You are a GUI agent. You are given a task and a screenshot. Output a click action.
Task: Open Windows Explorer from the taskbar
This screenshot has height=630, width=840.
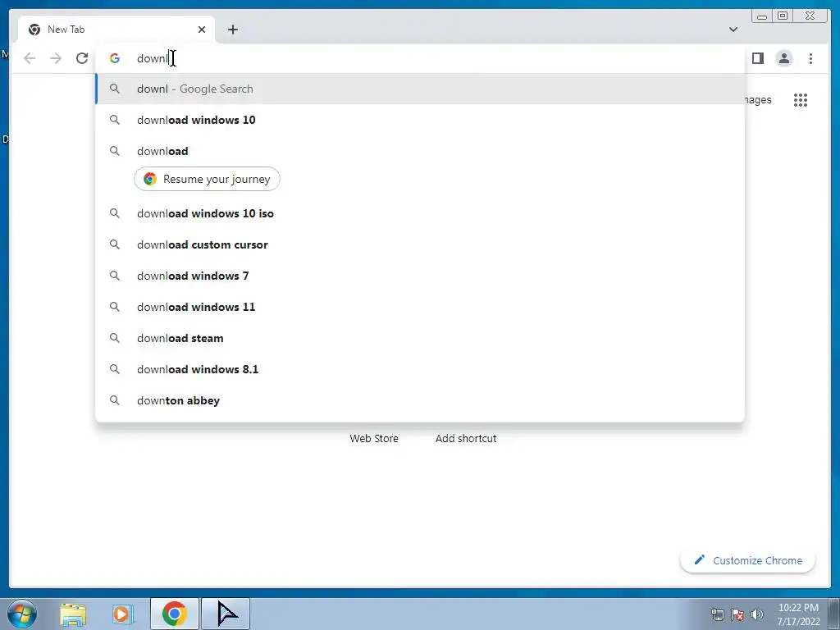click(73, 614)
